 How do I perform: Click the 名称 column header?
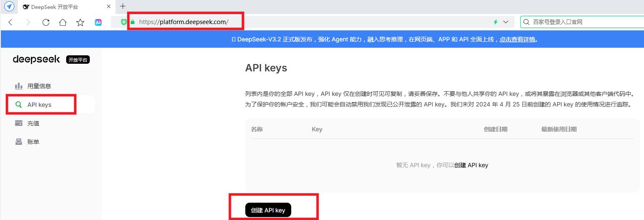coord(257,129)
